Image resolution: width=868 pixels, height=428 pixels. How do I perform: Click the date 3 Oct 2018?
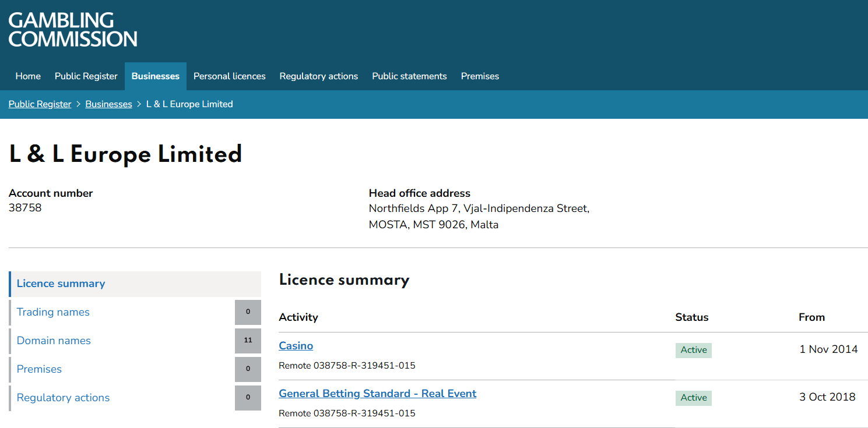(827, 397)
